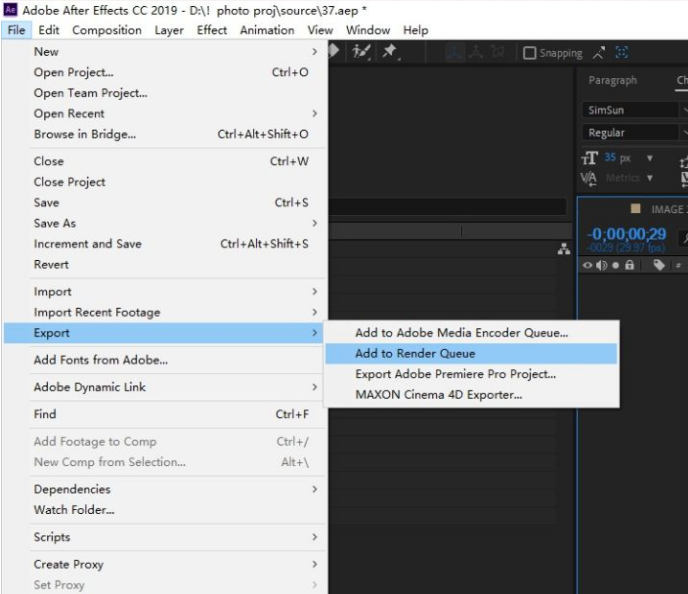The image size is (688, 594).
Task: Switch to the Paragraph panel tab
Action: [x=612, y=80]
